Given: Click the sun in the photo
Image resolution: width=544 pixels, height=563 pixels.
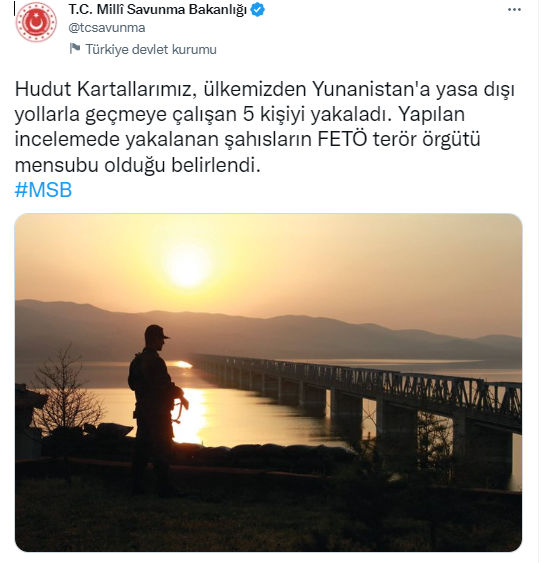Looking at the screenshot, I should point(187,266).
